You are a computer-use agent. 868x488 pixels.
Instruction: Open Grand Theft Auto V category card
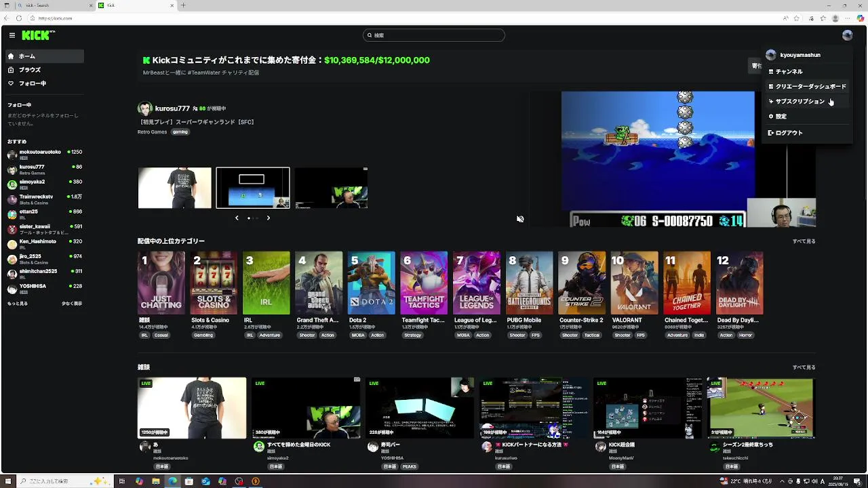click(x=319, y=283)
